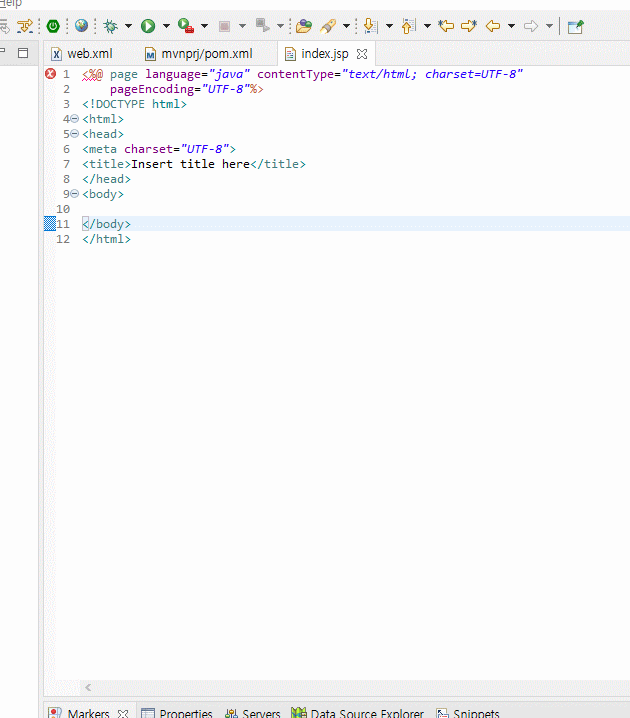630x718 pixels.
Task: Click the red error marker on line 1
Action: click(x=50, y=73)
